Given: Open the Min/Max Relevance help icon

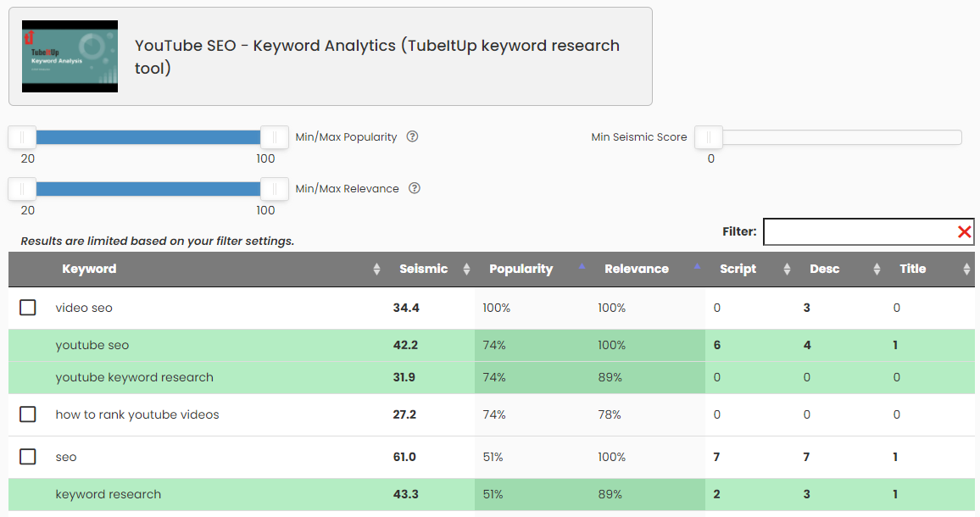Looking at the screenshot, I should pos(414,188).
